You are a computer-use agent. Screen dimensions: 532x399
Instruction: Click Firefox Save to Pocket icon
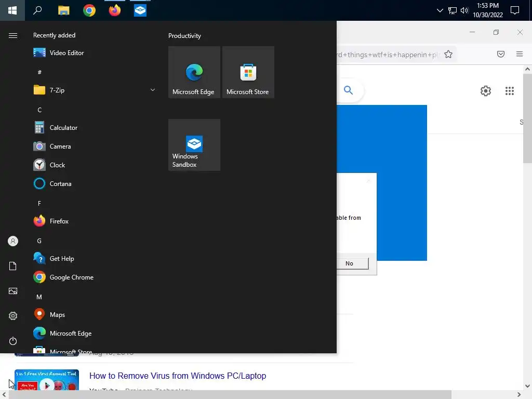click(501, 54)
